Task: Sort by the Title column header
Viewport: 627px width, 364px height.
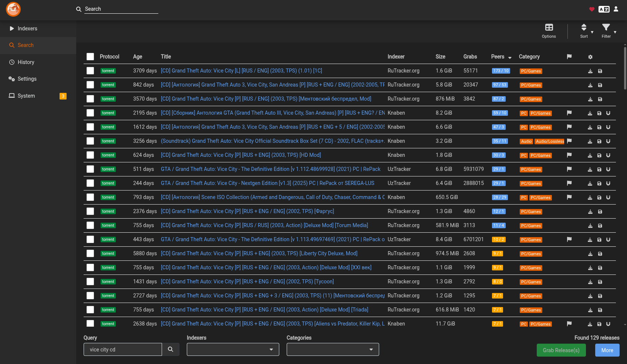Action: click(166, 57)
